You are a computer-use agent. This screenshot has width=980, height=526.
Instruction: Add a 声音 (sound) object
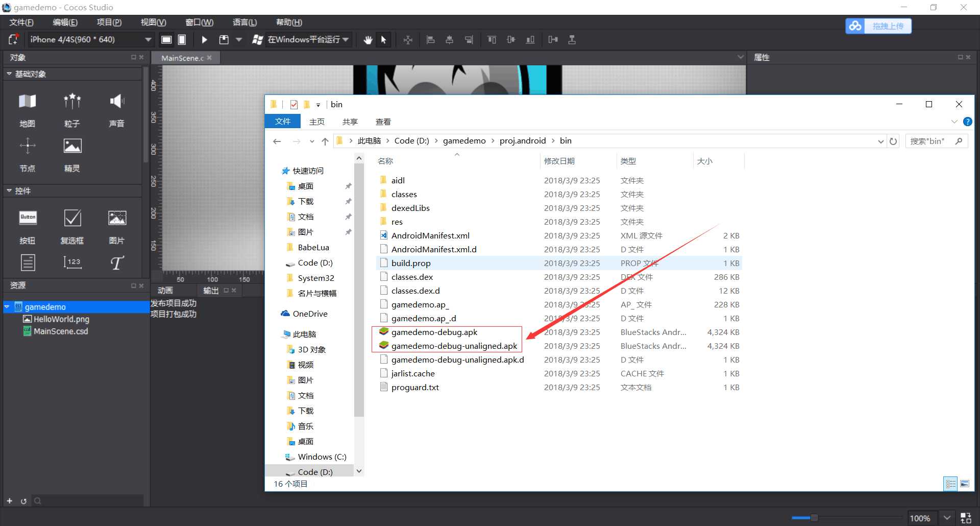[117, 109]
